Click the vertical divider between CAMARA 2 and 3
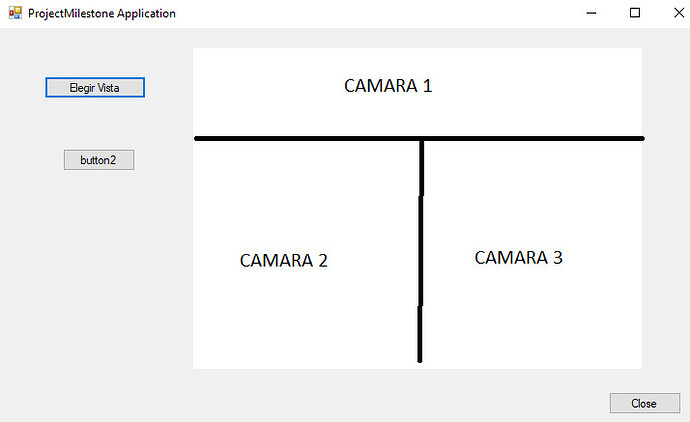 click(420, 250)
